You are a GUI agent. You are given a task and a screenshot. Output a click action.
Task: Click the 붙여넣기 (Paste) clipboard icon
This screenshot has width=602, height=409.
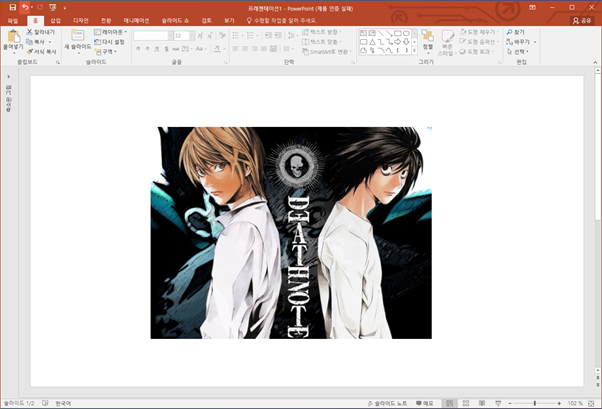pos(13,36)
